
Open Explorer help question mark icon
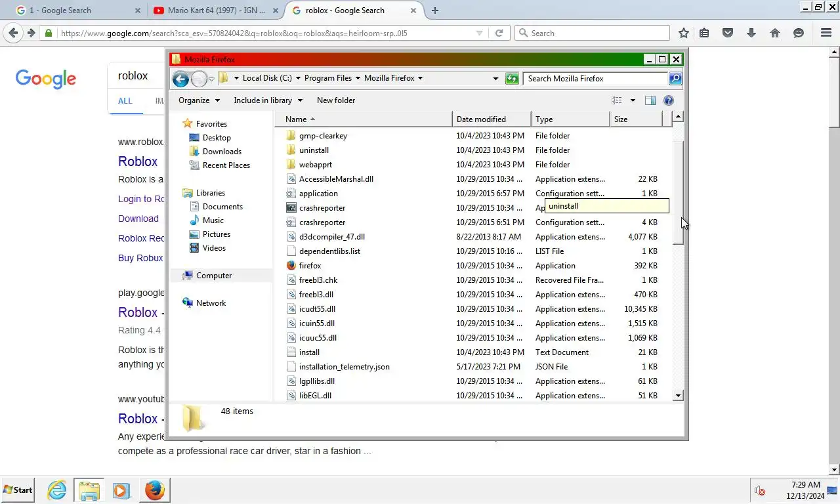click(x=669, y=100)
